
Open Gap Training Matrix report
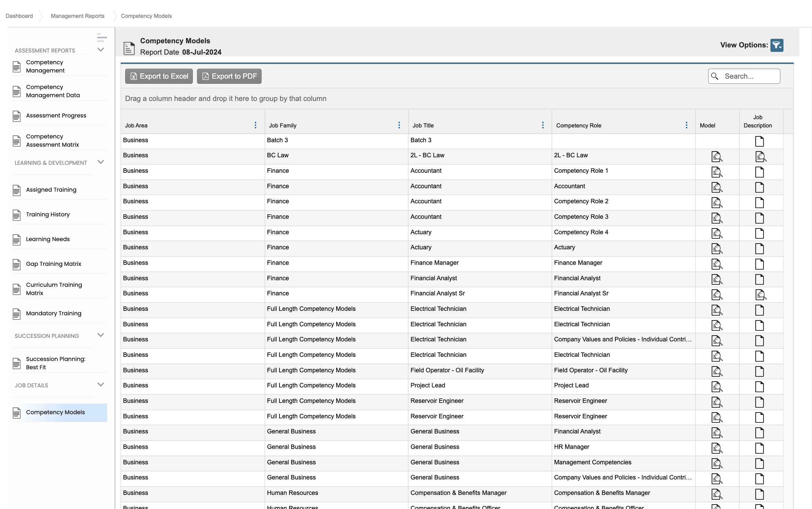click(x=59, y=264)
